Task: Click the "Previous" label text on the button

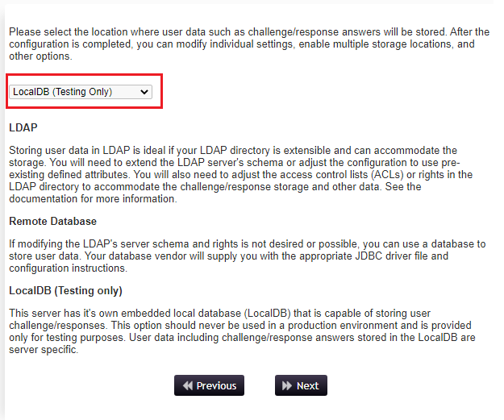Action: click(216, 385)
